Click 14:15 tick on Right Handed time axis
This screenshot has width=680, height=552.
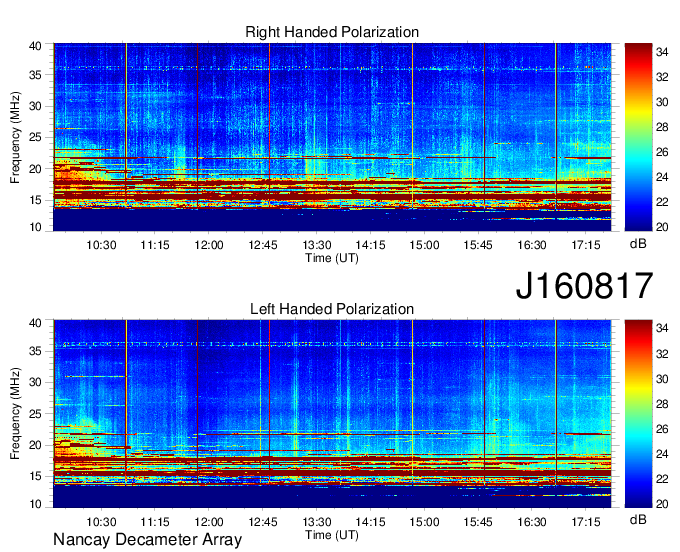tap(371, 245)
